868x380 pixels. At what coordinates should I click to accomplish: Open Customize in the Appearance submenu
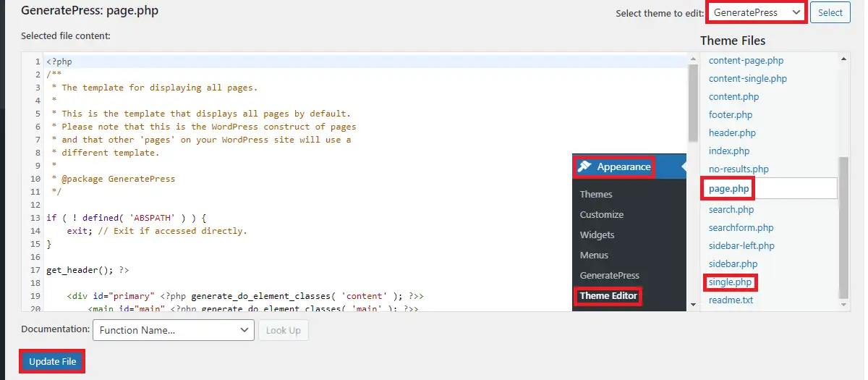point(602,214)
